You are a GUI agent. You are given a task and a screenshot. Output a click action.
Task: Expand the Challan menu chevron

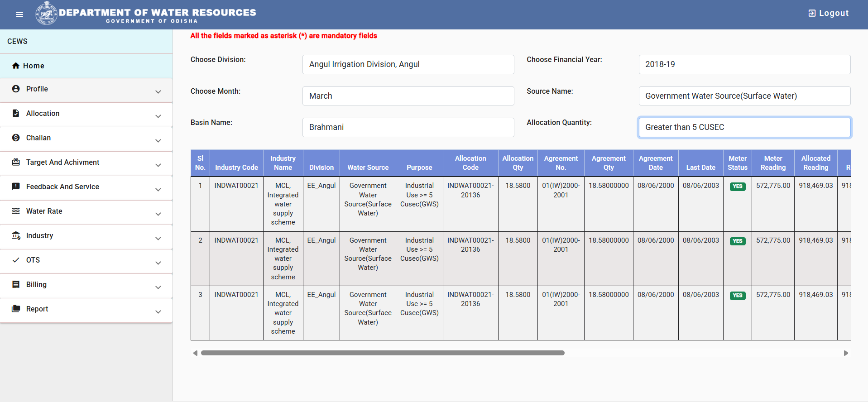(158, 141)
